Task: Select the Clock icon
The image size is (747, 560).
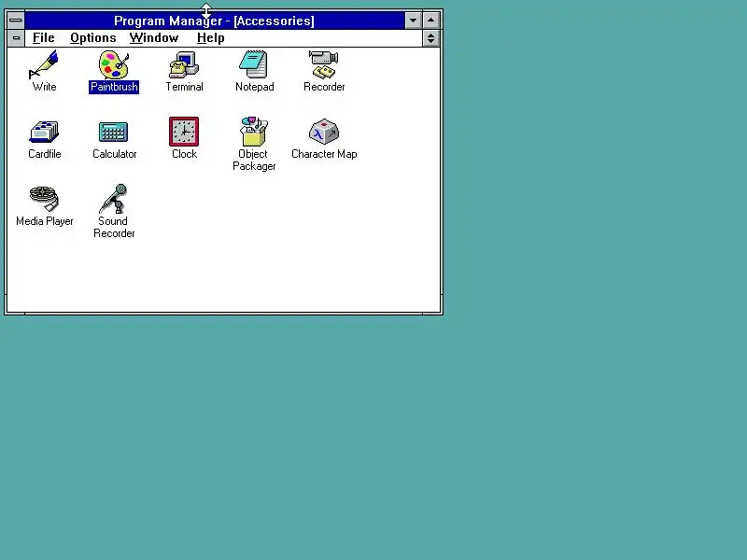Action: pos(184,132)
